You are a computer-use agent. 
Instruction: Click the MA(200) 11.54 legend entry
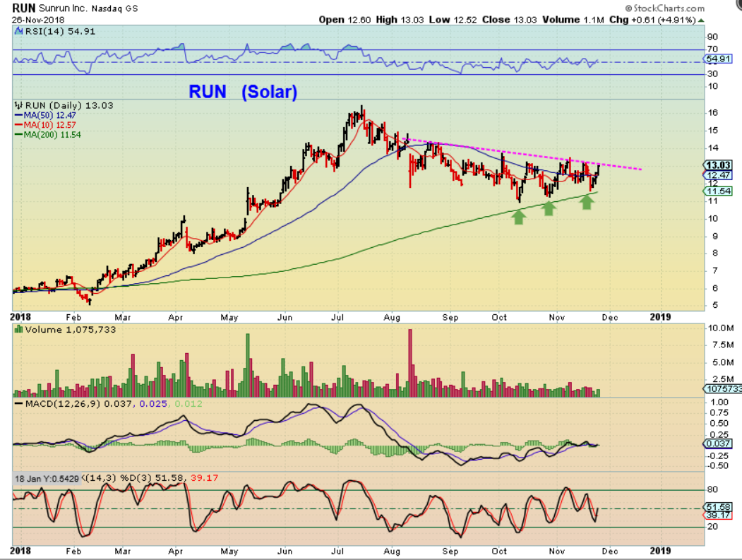click(52, 134)
